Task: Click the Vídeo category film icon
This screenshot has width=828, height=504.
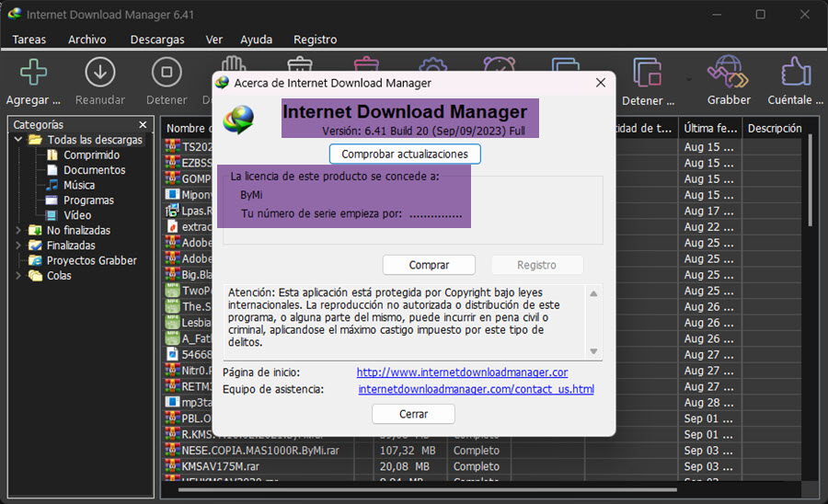Action: coord(52,215)
